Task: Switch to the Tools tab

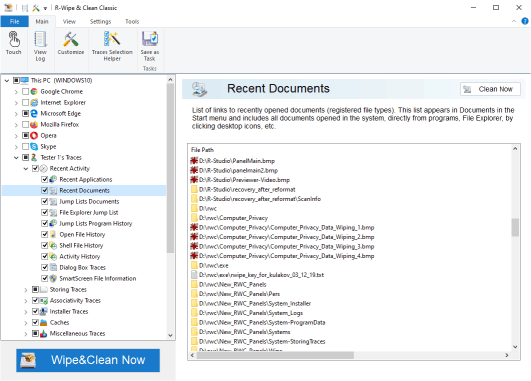Action: [x=132, y=21]
